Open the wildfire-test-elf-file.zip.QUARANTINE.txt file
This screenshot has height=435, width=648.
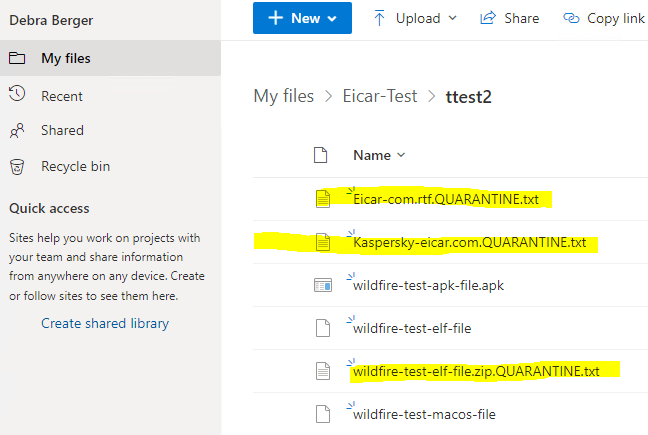tap(476, 371)
